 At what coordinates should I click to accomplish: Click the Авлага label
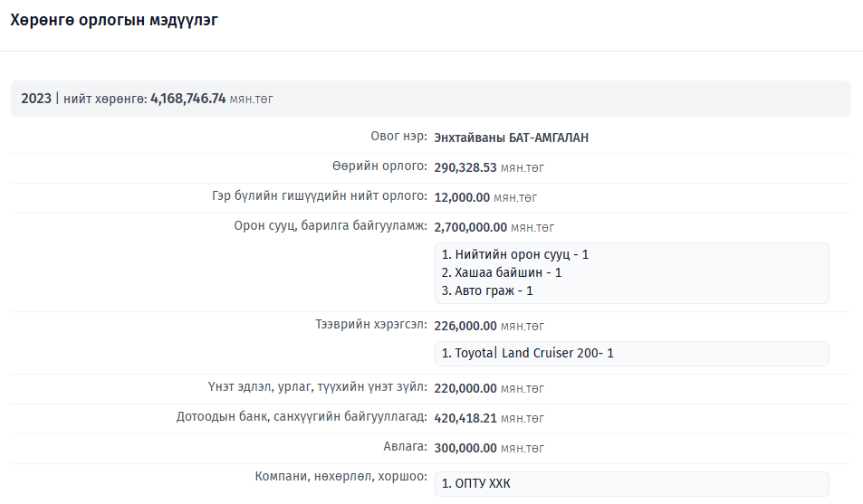point(405,447)
